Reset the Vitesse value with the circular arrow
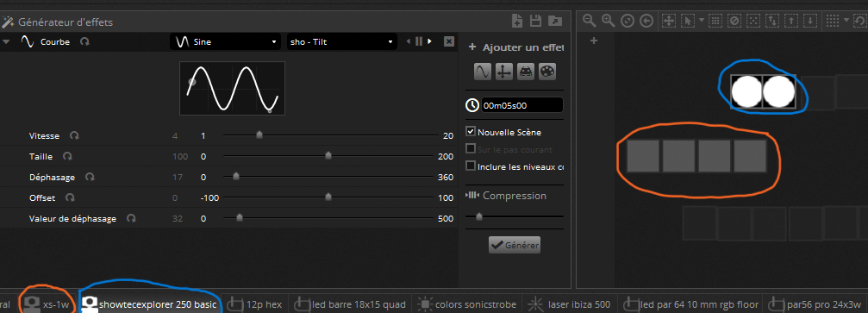This screenshot has height=313, width=868. (x=74, y=135)
